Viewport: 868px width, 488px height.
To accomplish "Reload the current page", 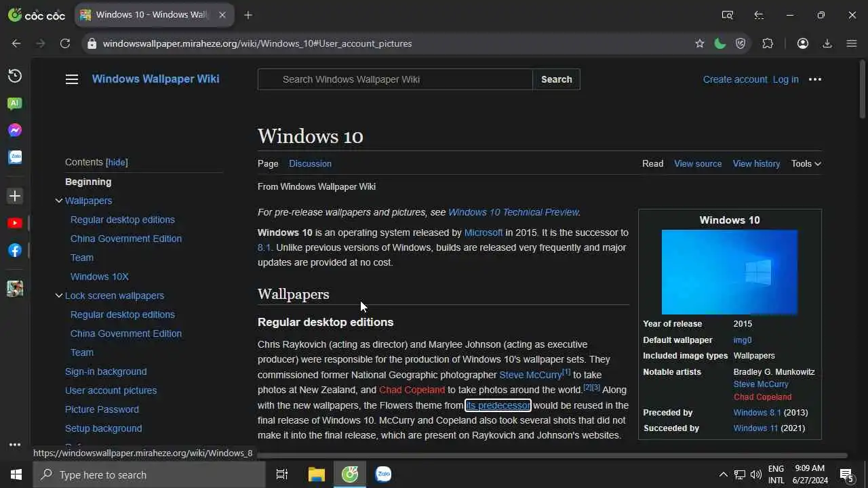I will [65, 43].
